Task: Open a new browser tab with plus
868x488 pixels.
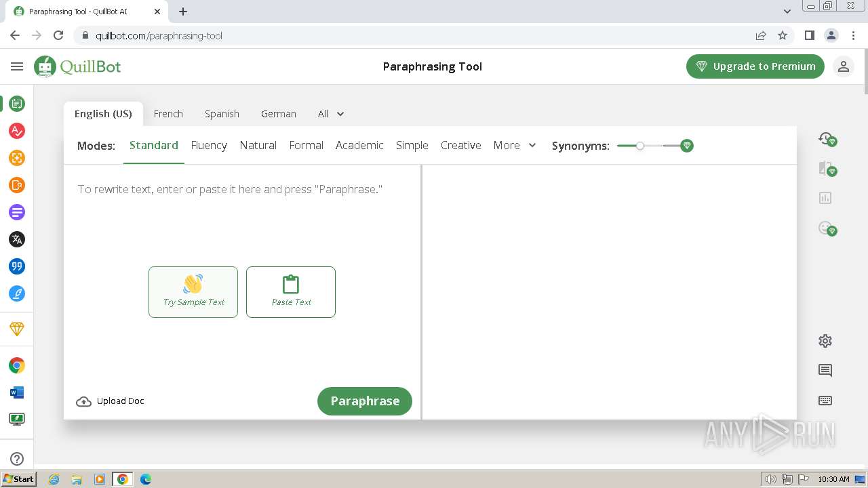Action: pyautogui.click(x=183, y=12)
